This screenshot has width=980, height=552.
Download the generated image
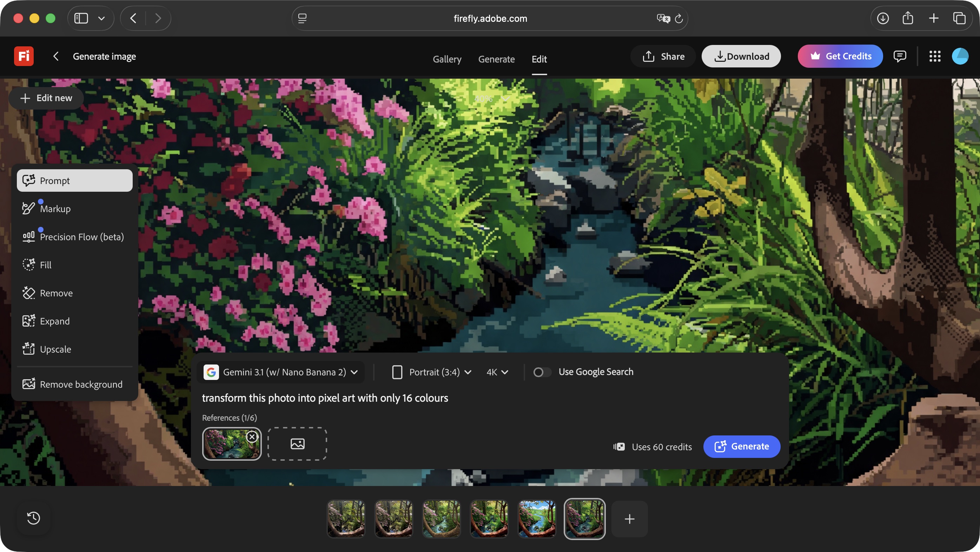741,56
